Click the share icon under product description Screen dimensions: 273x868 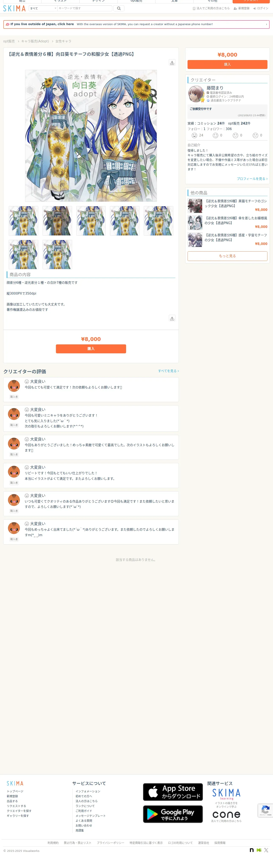pos(172,318)
